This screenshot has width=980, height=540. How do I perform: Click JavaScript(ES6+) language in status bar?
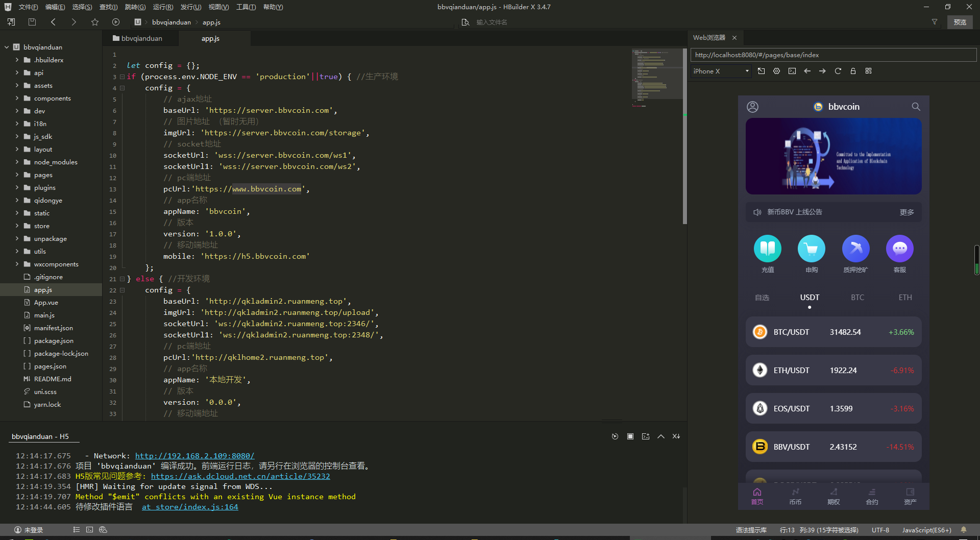[x=926, y=530]
